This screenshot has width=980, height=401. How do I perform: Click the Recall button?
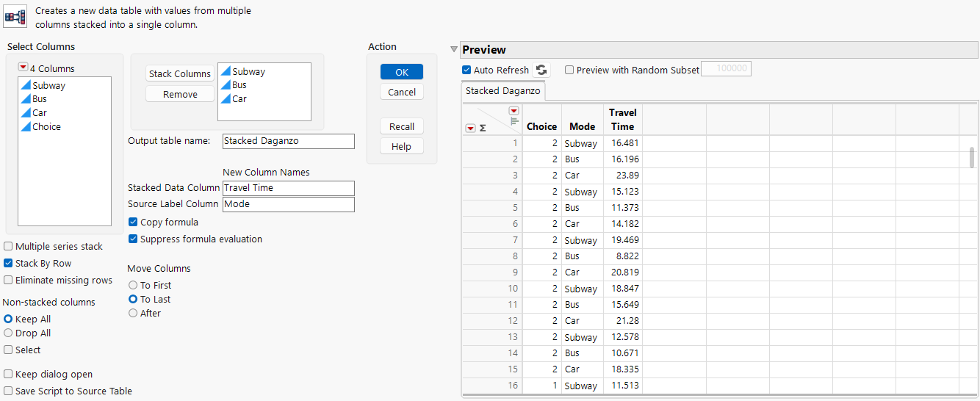tap(402, 126)
